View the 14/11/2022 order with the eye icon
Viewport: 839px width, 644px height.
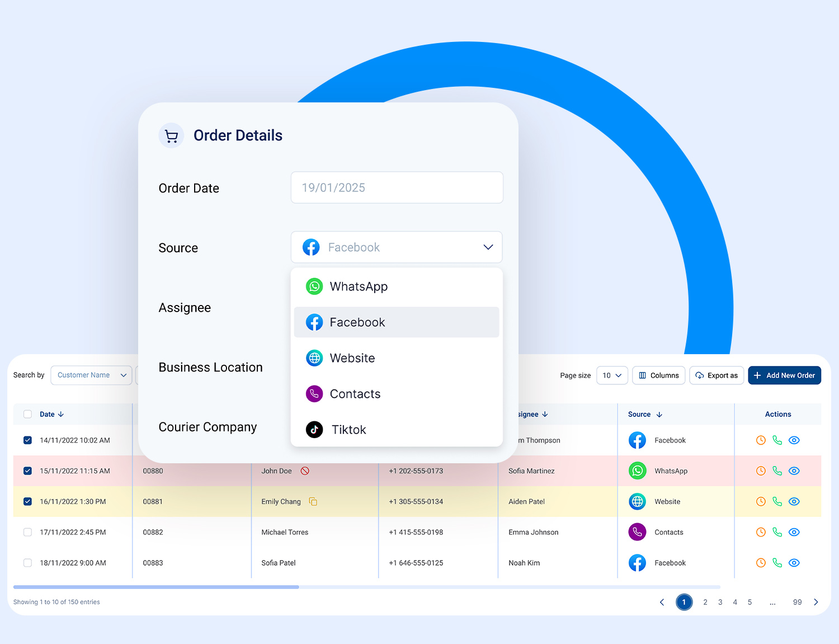[794, 440]
